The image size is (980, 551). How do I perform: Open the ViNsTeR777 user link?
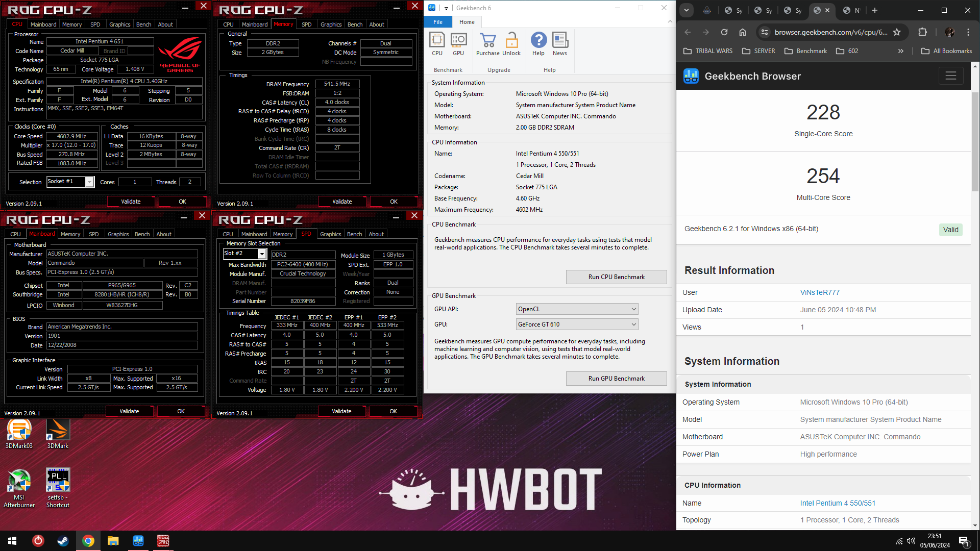pyautogui.click(x=820, y=292)
